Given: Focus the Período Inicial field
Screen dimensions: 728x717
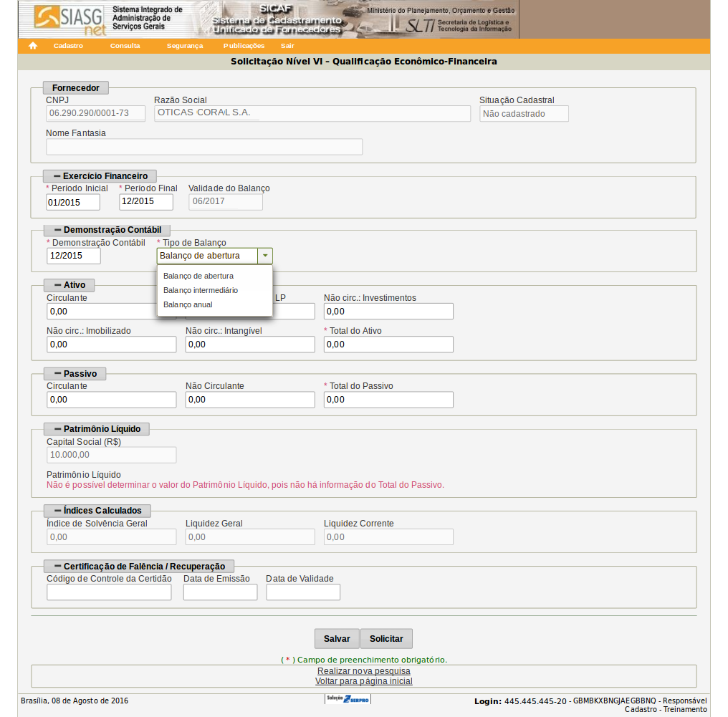Looking at the screenshot, I should coord(73,202).
